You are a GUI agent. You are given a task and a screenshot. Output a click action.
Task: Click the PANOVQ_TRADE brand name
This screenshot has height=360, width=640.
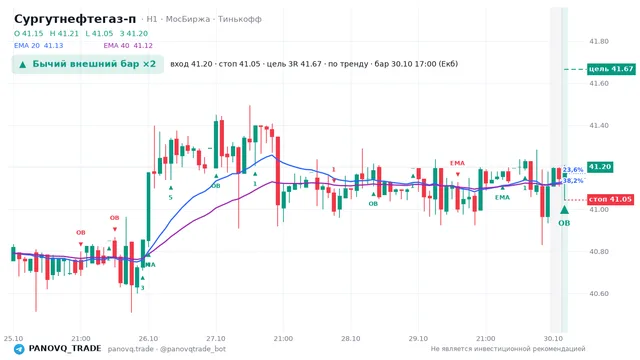click(65, 349)
